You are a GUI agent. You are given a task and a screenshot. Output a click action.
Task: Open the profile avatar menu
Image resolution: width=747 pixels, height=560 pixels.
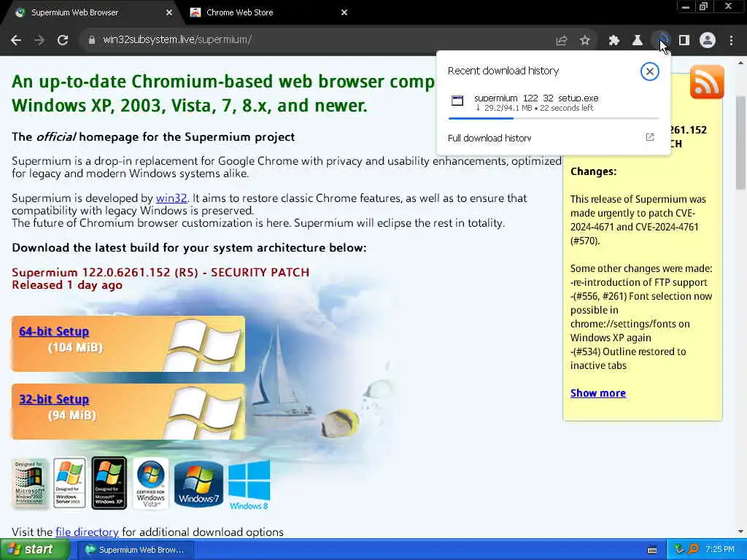click(x=708, y=40)
